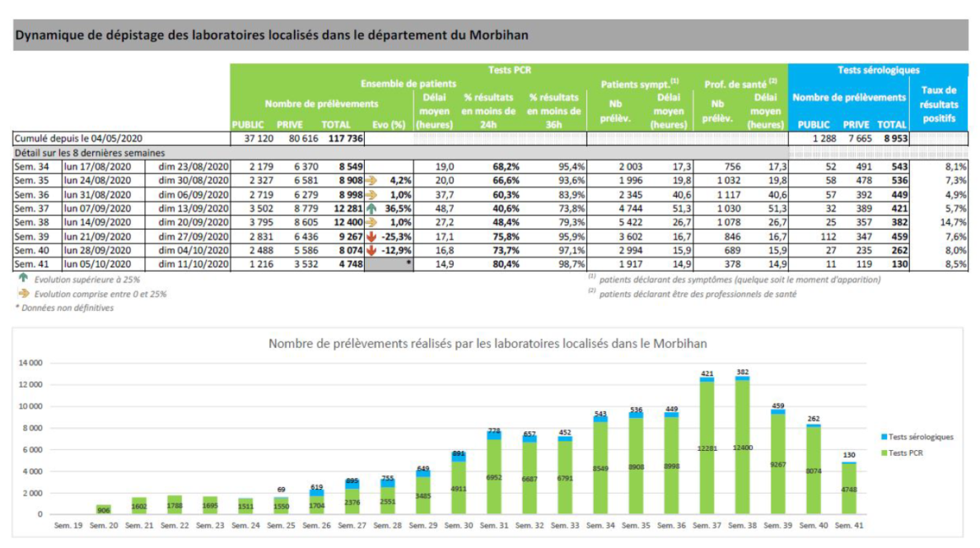This screenshot has width=980, height=548.
Task: Click the blue Tests sérologiques legend swatch
Action: pos(884,437)
